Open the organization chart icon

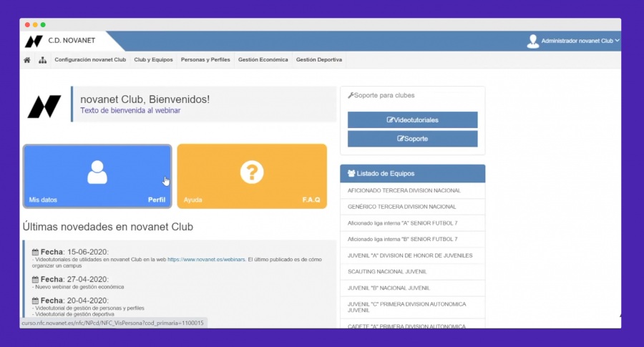[x=43, y=60]
